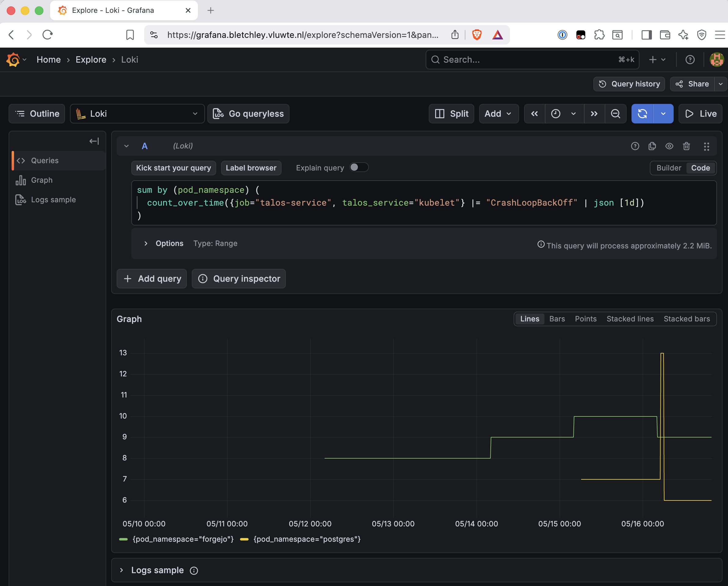This screenshot has height=586, width=728.
Task: Open the time range dropdown chevron
Action: (573, 114)
